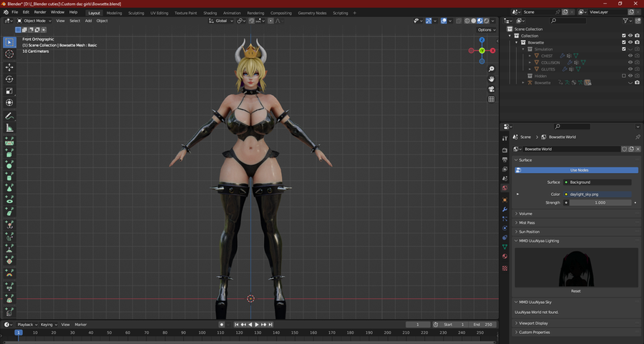The width and height of the screenshot is (644, 344).
Task: Open the Surface Background shader dropdown
Action: [x=597, y=182]
